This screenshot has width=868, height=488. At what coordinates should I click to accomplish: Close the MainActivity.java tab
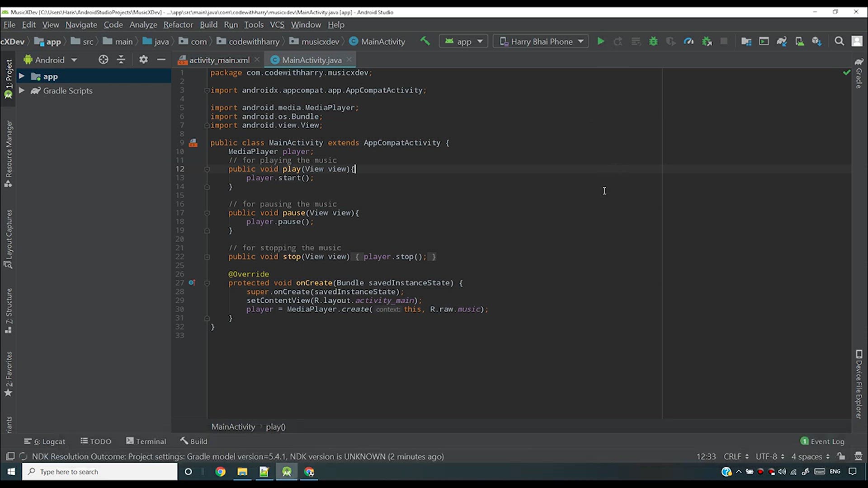point(349,59)
